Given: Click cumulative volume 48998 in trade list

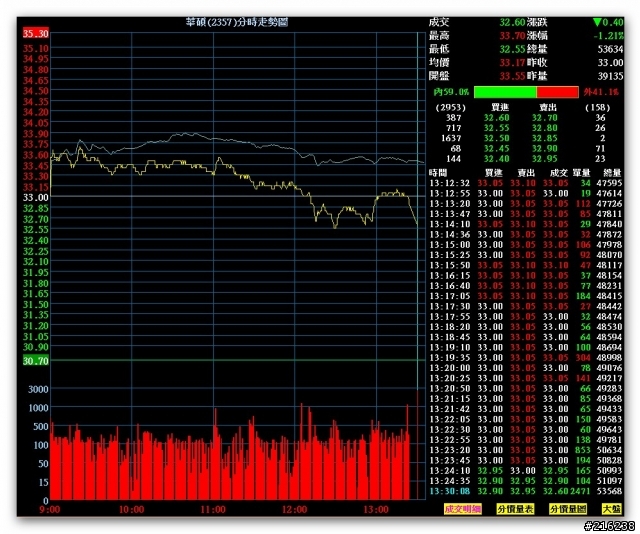Looking at the screenshot, I should (x=609, y=358).
